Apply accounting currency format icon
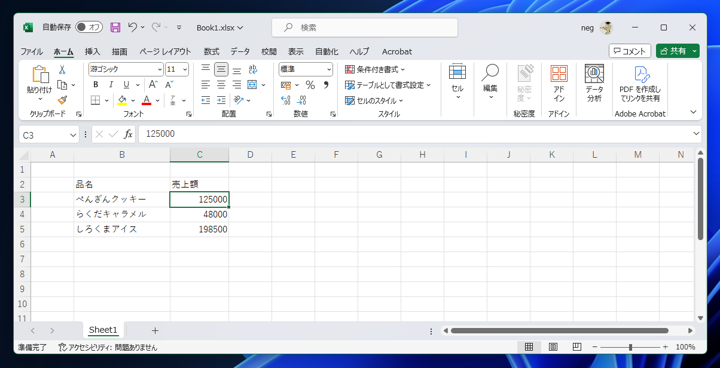 point(286,85)
